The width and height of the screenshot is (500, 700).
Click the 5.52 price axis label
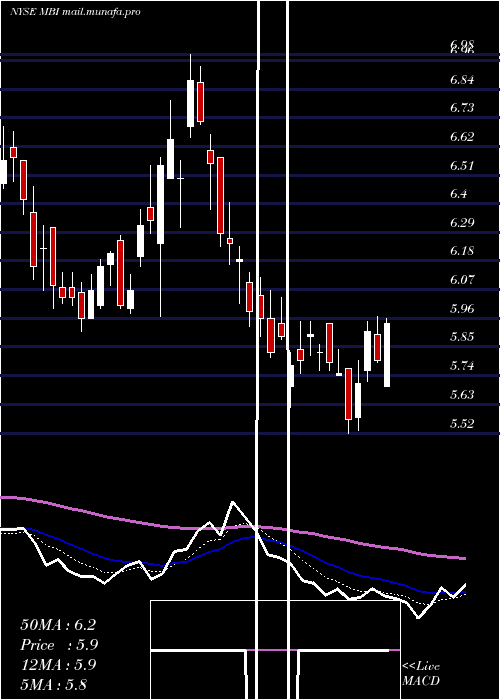tap(462, 423)
